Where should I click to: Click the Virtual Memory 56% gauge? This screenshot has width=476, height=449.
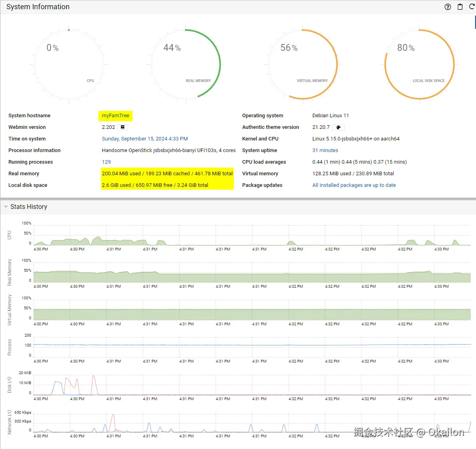[303, 64]
